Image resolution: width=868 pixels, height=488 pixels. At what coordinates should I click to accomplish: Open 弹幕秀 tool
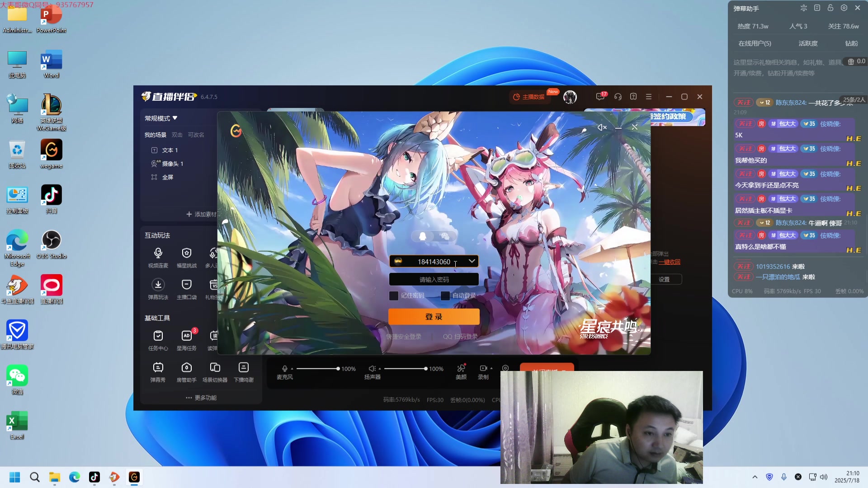point(158,372)
